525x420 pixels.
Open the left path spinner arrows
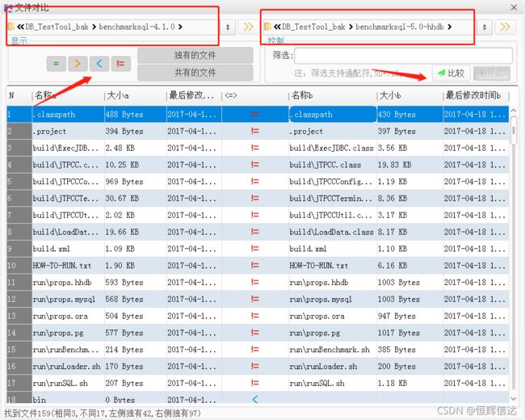tap(228, 27)
